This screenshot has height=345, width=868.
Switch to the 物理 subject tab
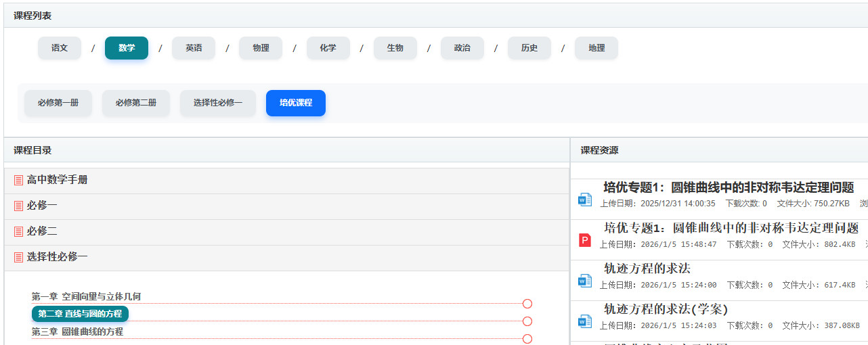pyautogui.click(x=261, y=48)
